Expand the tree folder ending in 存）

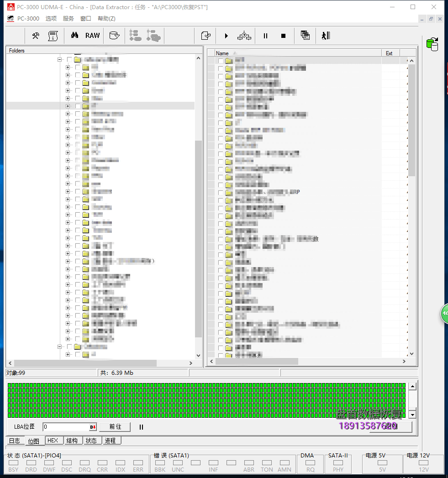click(x=68, y=261)
